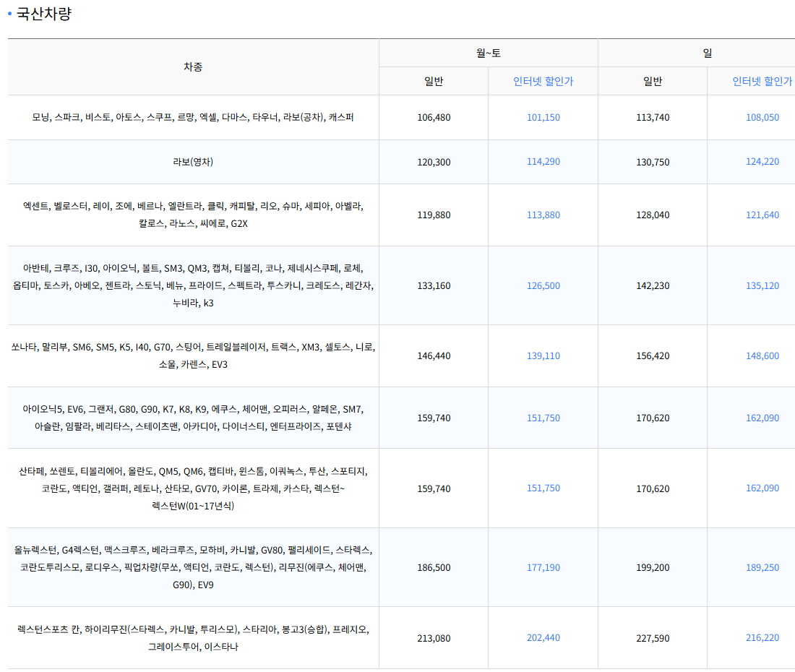Select the 쏘나타, 말리부 vehicle row text

click(x=193, y=356)
